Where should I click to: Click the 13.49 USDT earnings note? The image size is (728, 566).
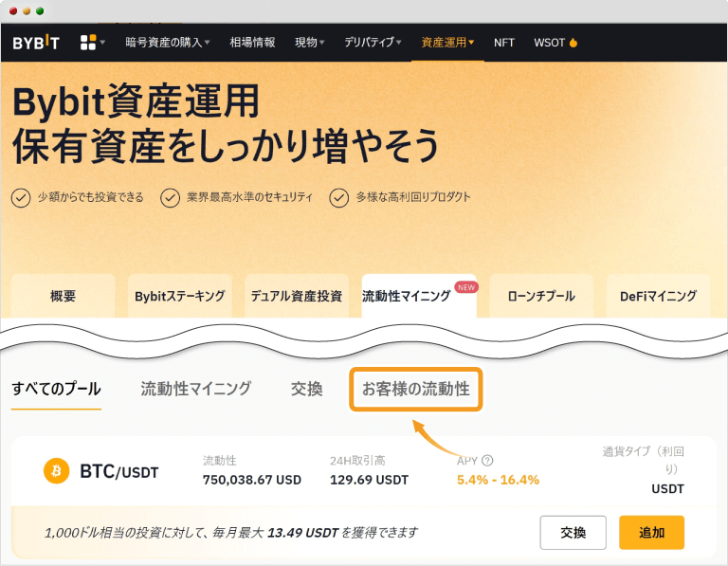231,533
